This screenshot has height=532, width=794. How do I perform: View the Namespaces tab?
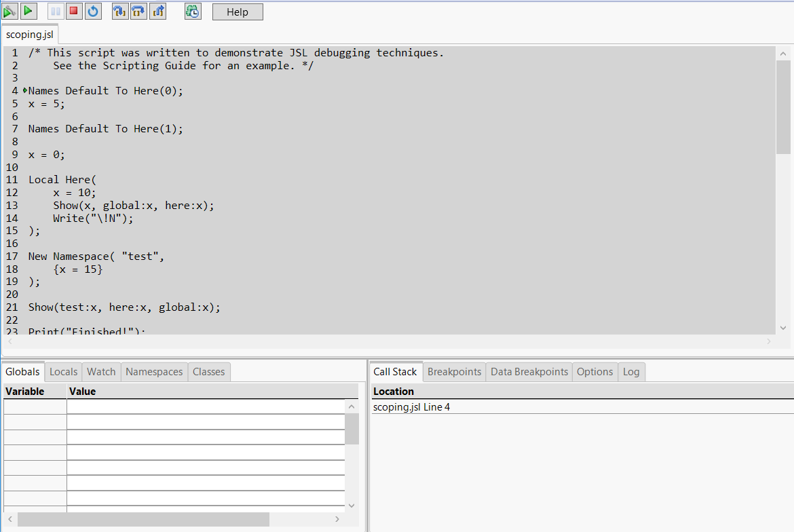tap(153, 371)
